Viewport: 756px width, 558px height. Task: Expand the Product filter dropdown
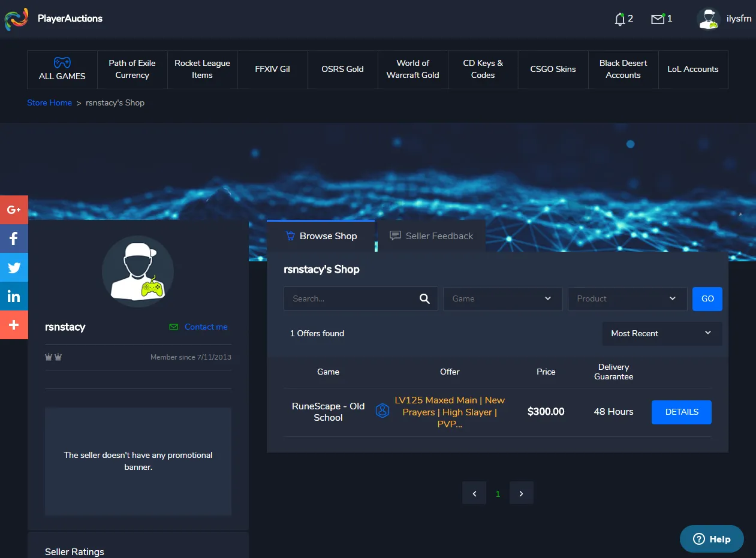click(x=628, y=298)
